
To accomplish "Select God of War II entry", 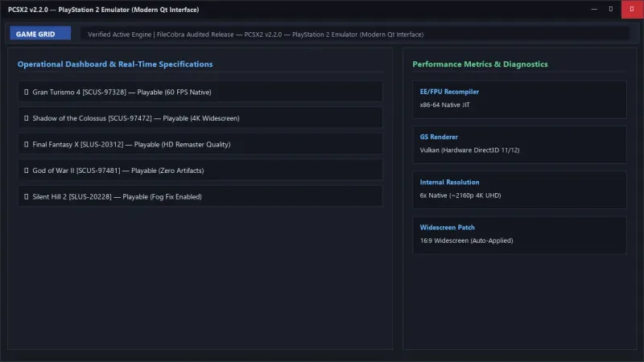I will tap(200, 171).
